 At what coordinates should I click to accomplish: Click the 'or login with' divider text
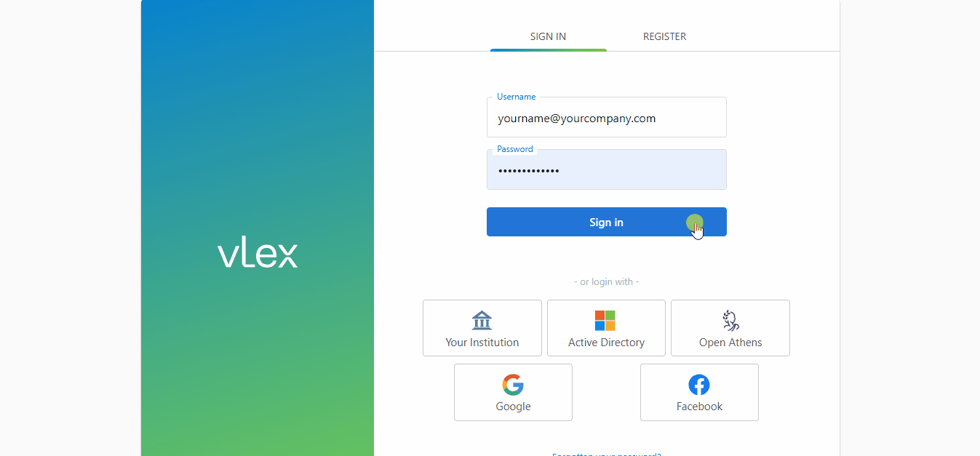point(606,281)
